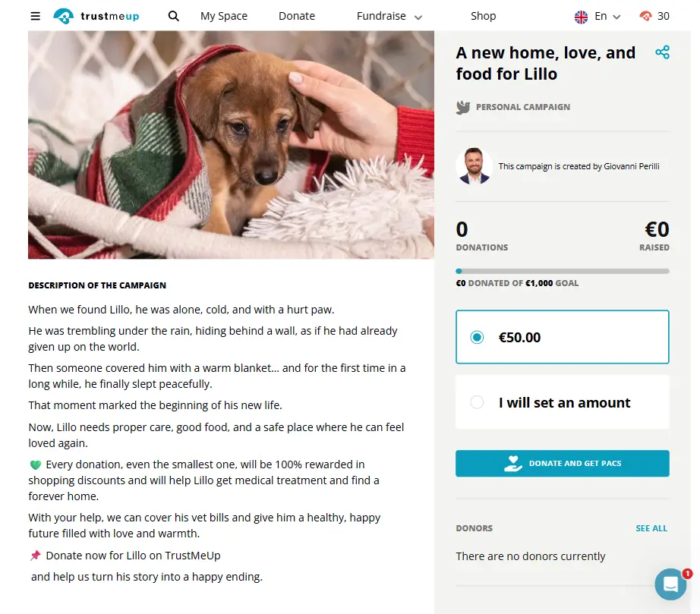Open the search magnifier icon

tap(174, 16)
